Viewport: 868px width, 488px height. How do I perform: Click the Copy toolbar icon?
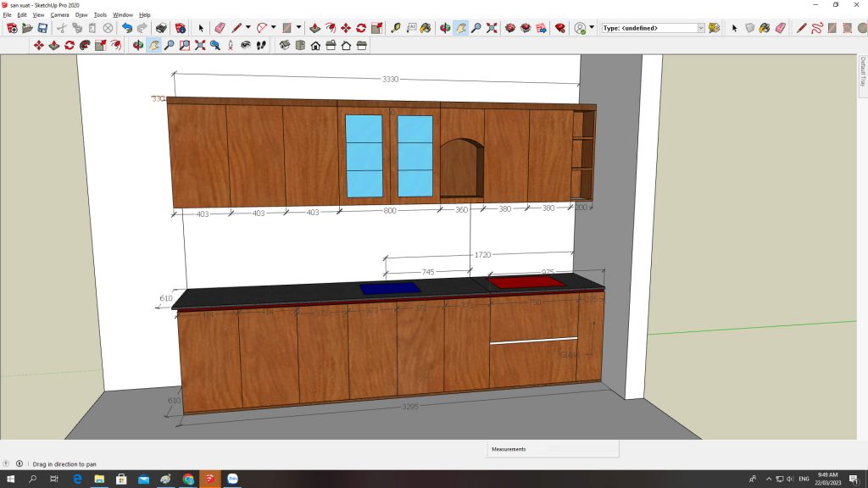click(77, 28)
